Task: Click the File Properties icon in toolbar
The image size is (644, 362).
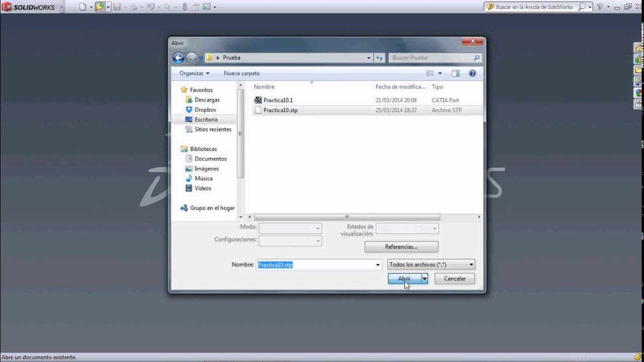Action: click(195, 7)
